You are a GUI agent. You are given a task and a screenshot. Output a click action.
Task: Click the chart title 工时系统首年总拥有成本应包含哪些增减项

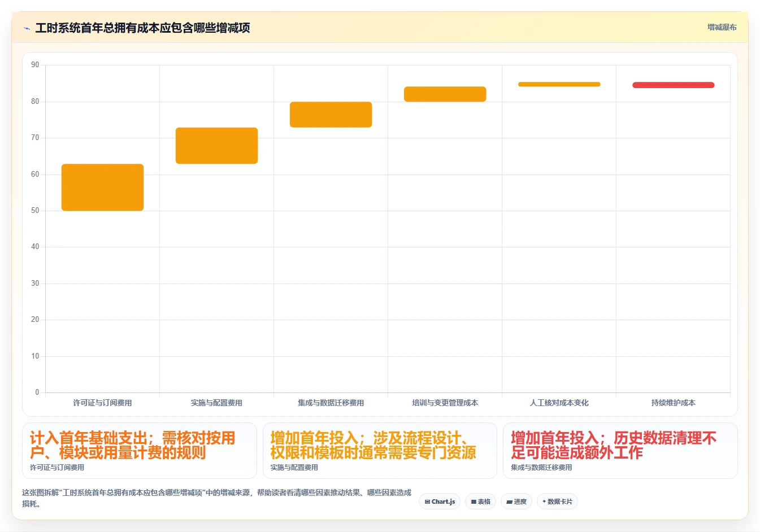pos(142,28)
